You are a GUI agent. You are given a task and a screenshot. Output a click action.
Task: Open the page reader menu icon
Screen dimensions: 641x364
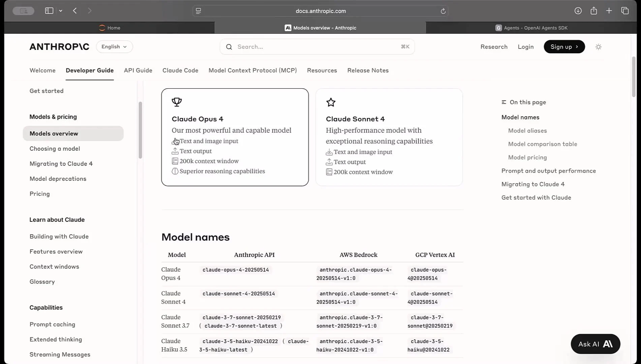click(x=199, y=11)
